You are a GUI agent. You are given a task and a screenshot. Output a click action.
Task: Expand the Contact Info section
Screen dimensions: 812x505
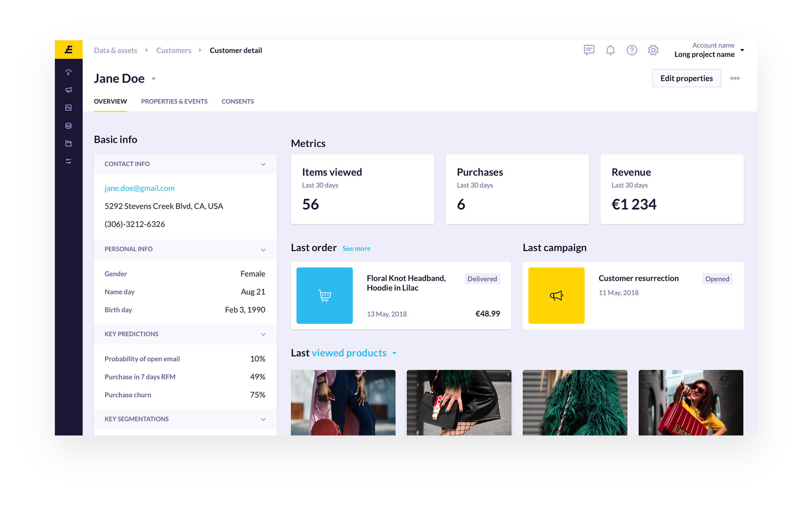(x=263, y=164)
